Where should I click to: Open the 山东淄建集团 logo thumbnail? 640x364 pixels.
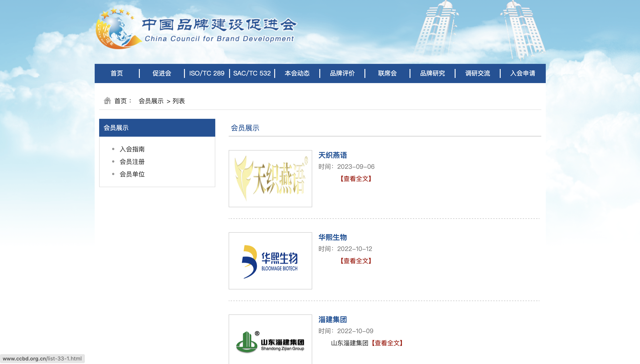pos(270,339)
